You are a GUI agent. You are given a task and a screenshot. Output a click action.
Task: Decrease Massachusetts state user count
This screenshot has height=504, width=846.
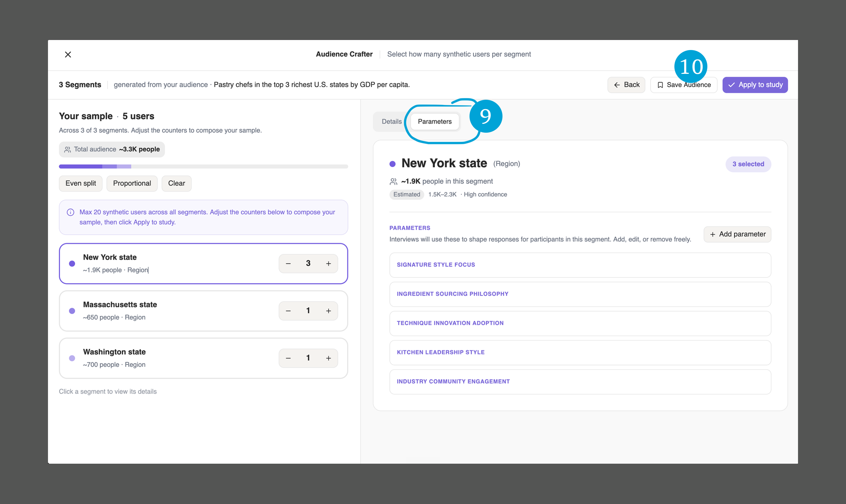[288, 311]
